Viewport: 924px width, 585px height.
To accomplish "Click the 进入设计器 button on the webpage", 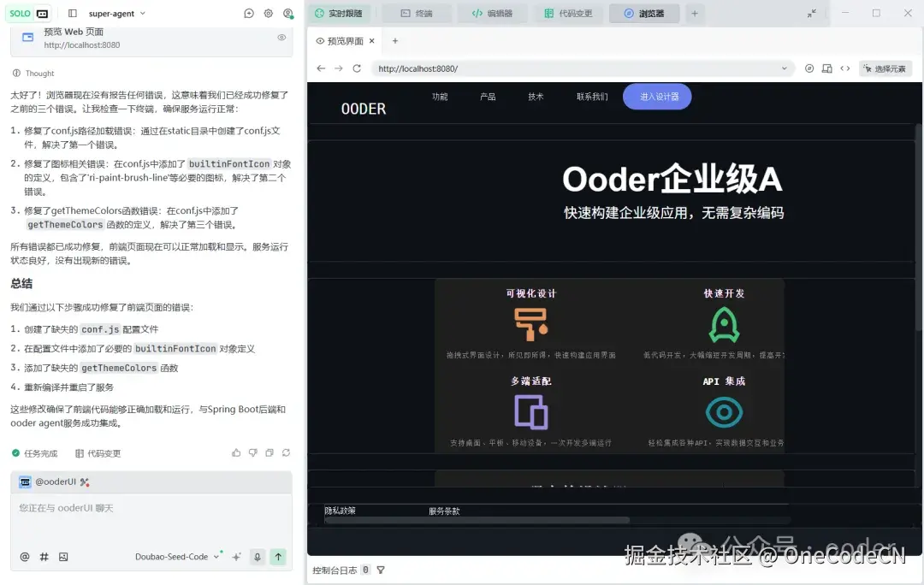I will (x=657, y=97).
